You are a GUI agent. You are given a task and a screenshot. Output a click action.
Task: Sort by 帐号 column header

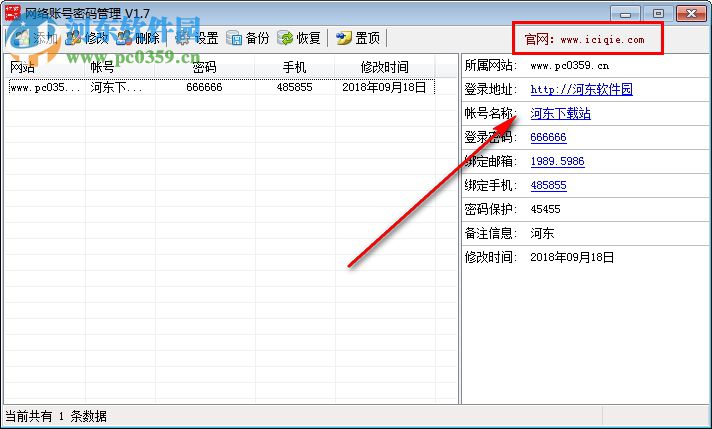tap(120, 67)
